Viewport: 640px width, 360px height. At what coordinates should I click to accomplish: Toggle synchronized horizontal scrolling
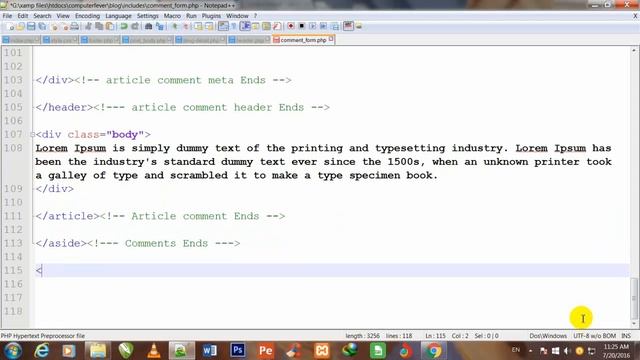click(209, 26)
